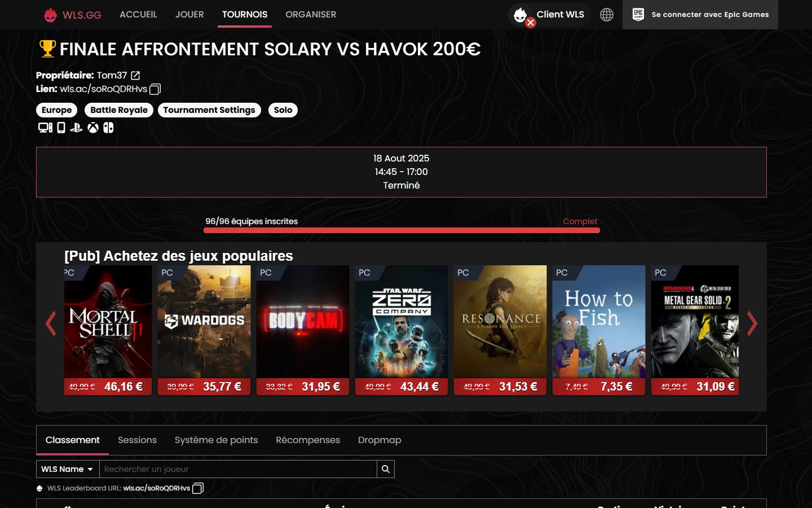Click the 46,16 € price label

pyautogui.click(x=123, y=387)
